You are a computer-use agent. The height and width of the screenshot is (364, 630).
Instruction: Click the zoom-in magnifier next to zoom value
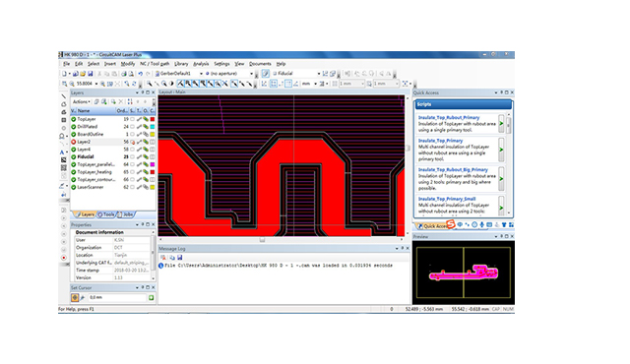(x=102, y=84)
